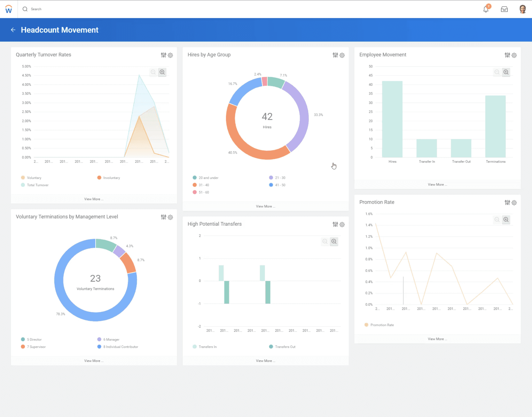This screenshot has width=532, height=417.
Task: Open filter sliders on the Promotion Rate card
Action: pos(507,202)
